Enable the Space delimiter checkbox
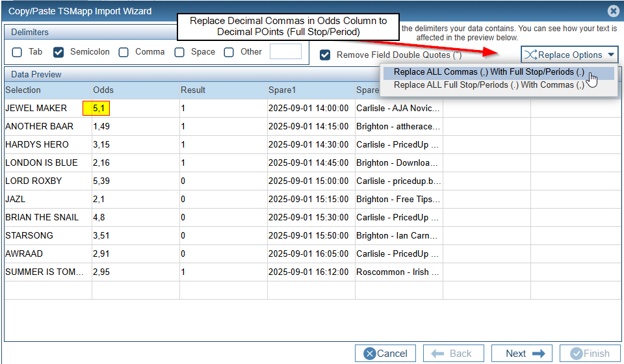 179,52
